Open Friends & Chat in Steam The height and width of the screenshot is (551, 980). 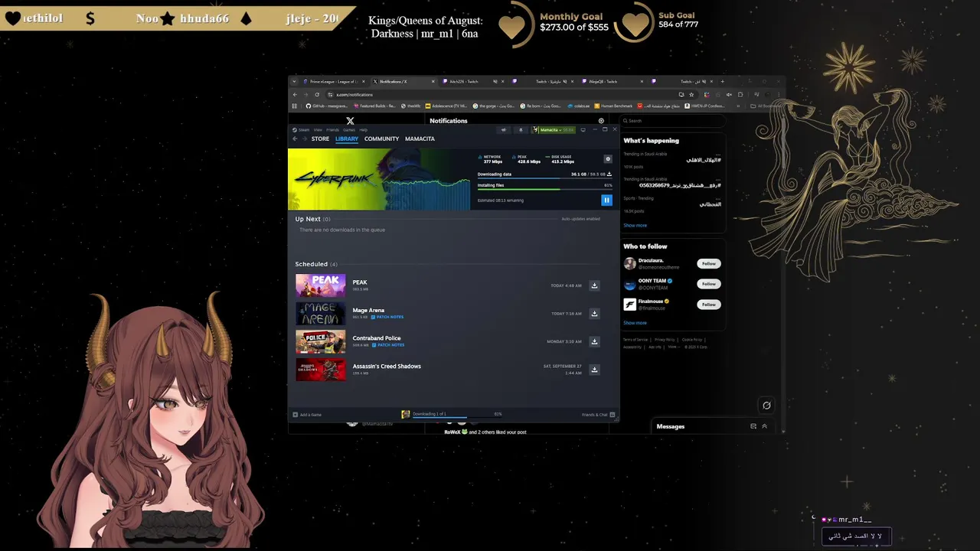pyautogui.click(x=597, y=415)
